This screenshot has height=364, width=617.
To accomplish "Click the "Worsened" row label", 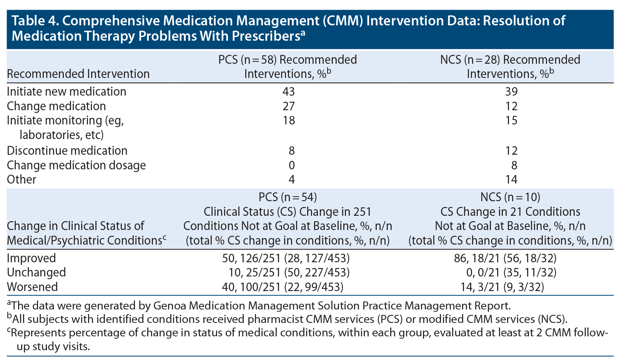I will pyautogui.click(x=32, y=287).
